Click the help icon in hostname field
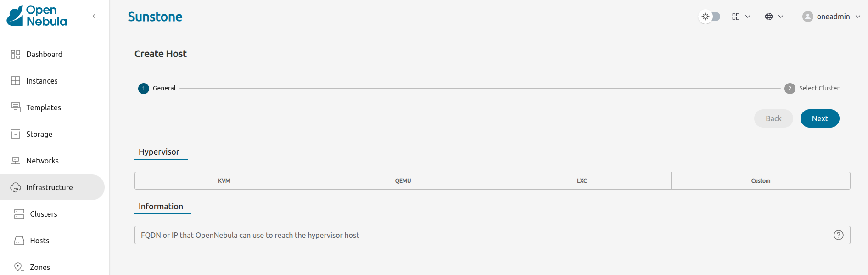Screen dimensions: 868x275 click(x=838, y=235)
